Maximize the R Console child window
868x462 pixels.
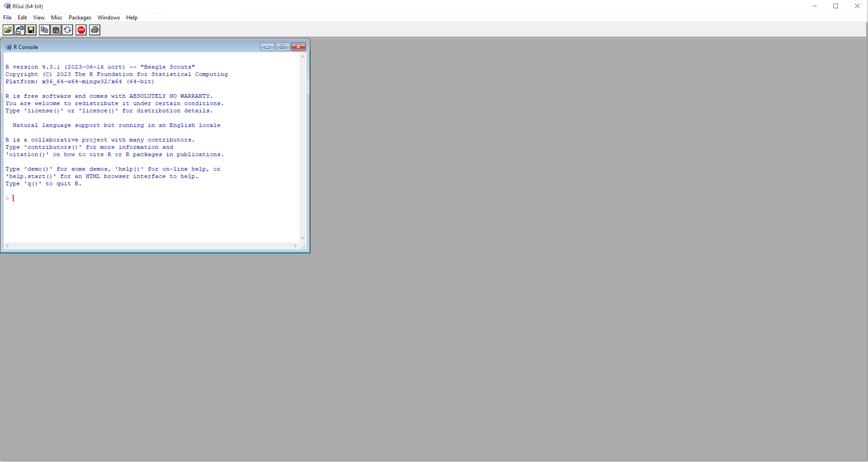(x=283, y=47)
